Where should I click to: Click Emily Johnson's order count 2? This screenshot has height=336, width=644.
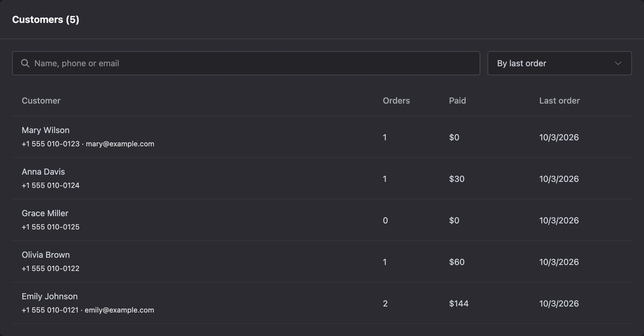click(x=385, y=303)
